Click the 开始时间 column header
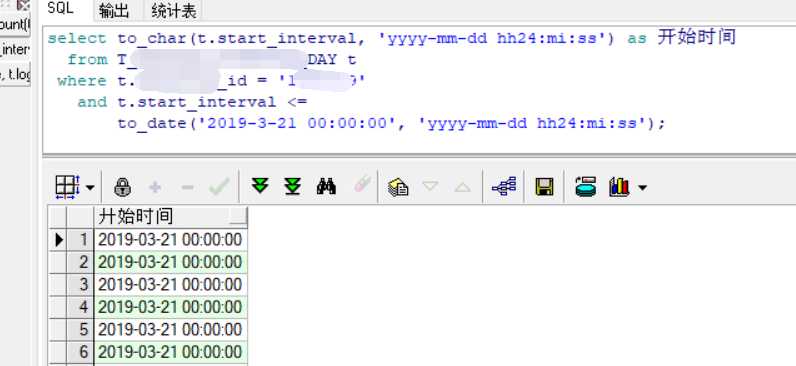Image resolution: width=796 pixels, height=366 pixels. coord(171,217)
